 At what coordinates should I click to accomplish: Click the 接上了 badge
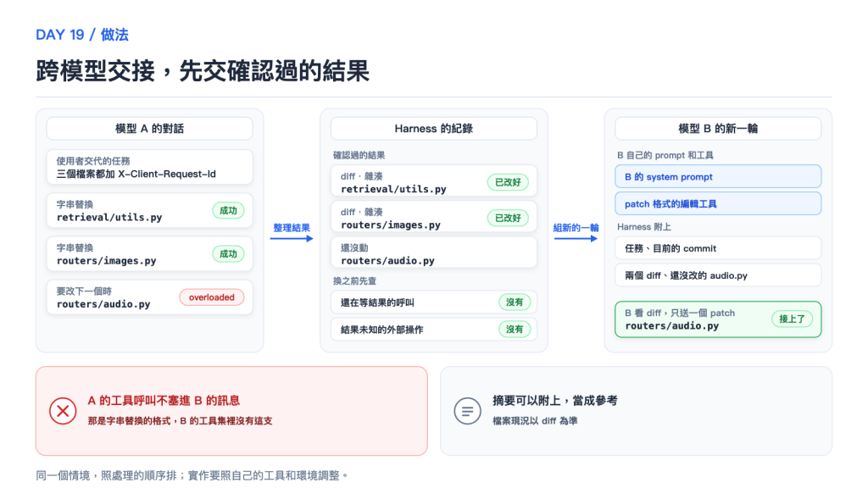coord(792,319)
